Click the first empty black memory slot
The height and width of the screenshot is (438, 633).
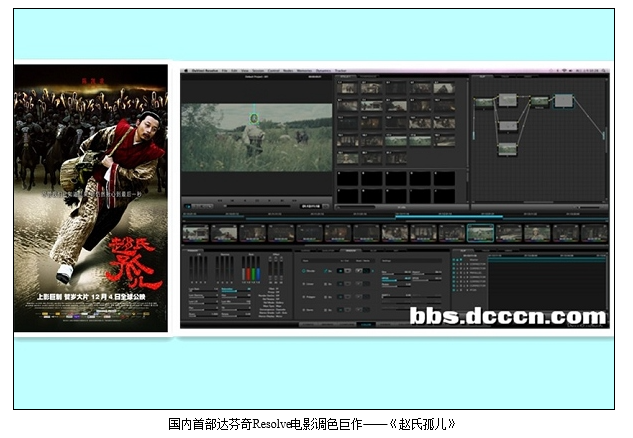click(347, 178)
